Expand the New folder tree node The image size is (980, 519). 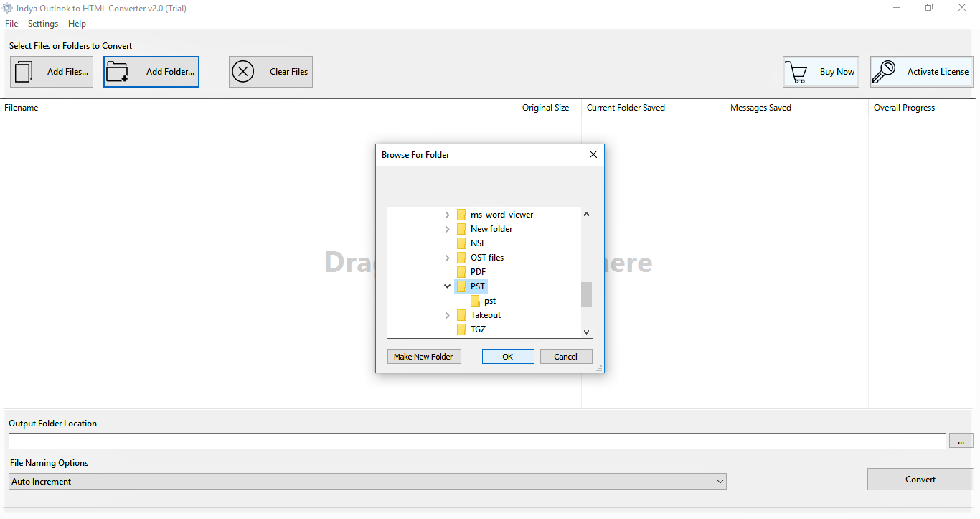[x=448, y=229]
